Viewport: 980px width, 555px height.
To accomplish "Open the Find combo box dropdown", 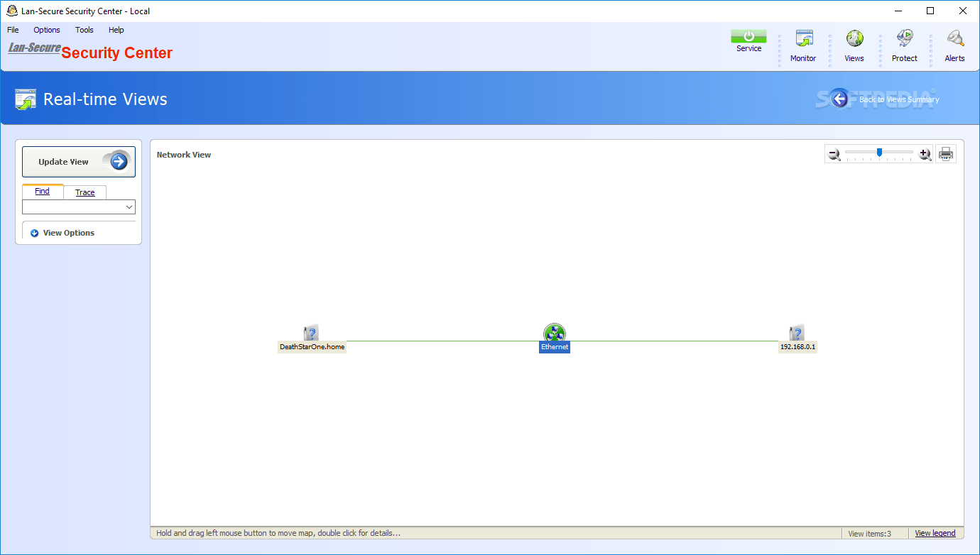I will coord(129,207).
